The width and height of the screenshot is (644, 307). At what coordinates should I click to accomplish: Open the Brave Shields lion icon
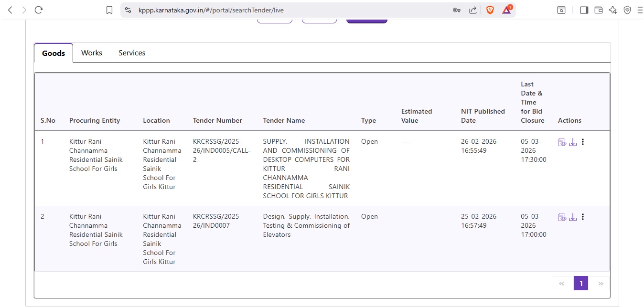pos(490,10)
